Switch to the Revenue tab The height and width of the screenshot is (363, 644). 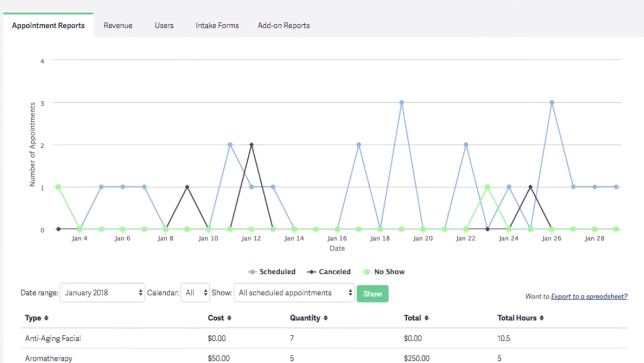pyautogui.click(x=118, y=25)
